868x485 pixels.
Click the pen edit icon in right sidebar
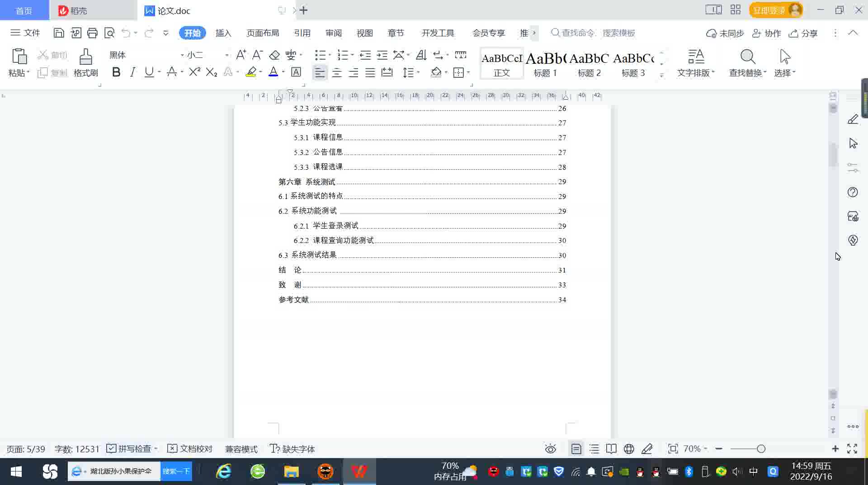point(853,119)
